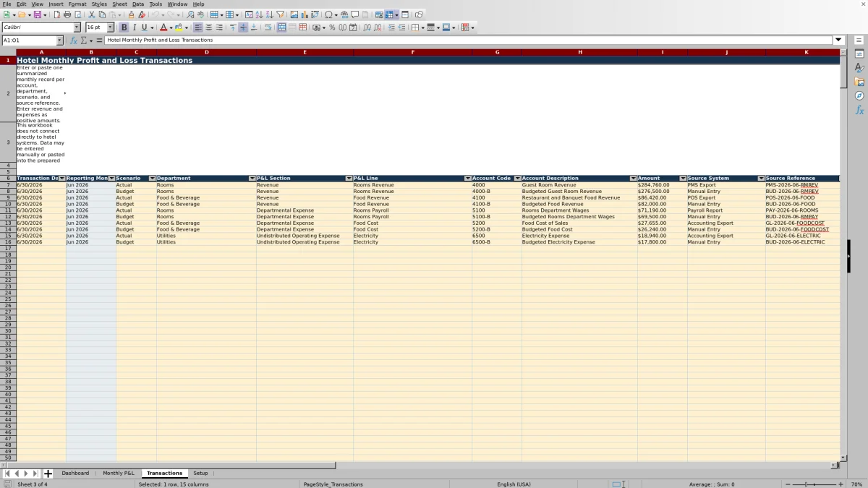Add a new sheet with plus button

[x=48, y=474]
